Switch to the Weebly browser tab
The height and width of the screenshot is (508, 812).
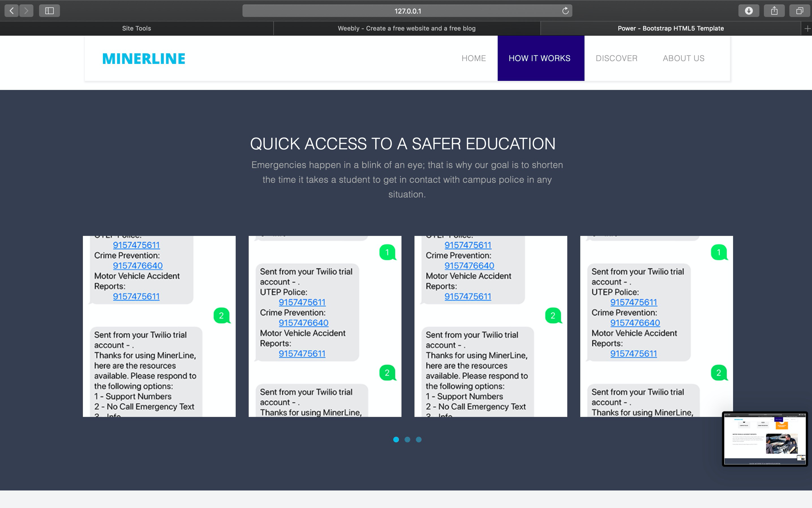407,29
